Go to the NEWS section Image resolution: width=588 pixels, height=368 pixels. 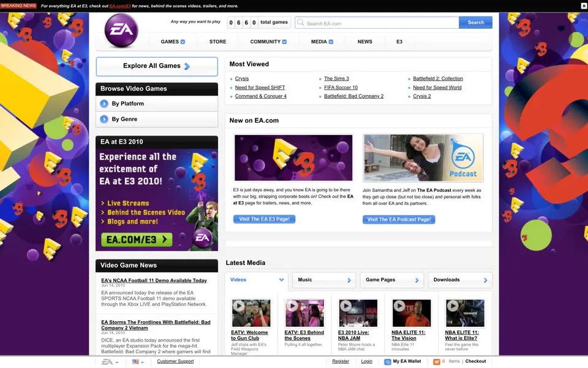click(364, 42)
